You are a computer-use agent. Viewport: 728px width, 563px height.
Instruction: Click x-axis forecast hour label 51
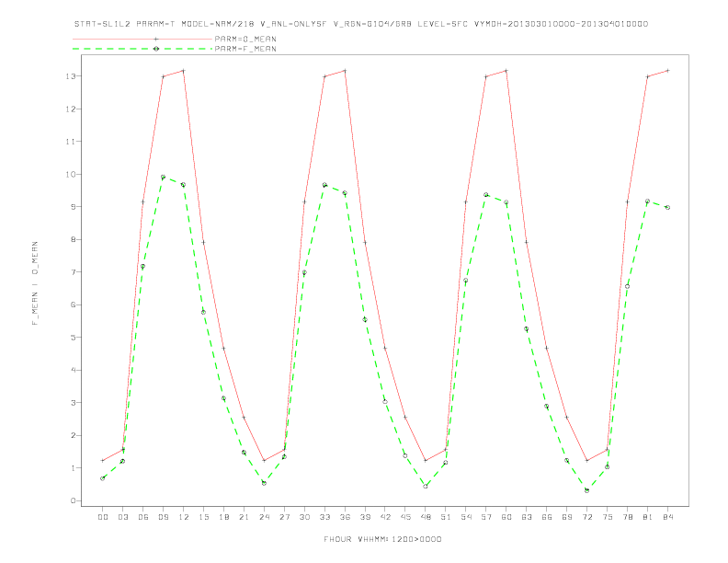446,517
